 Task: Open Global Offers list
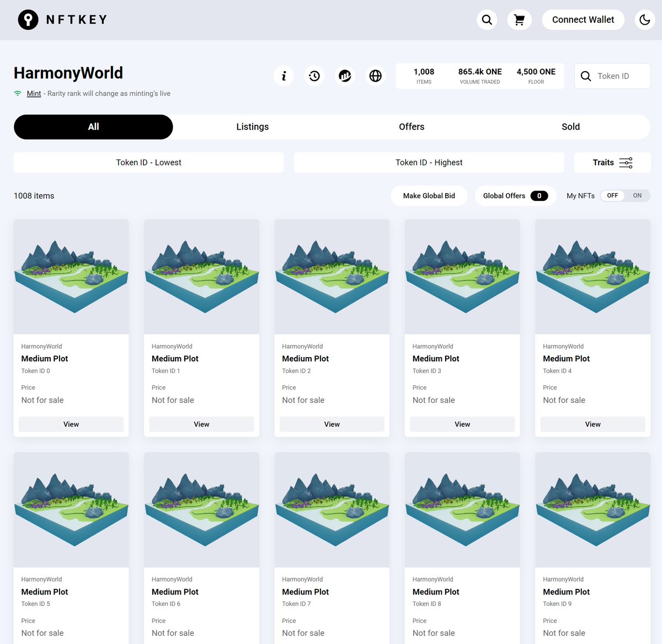coord(516,196)
